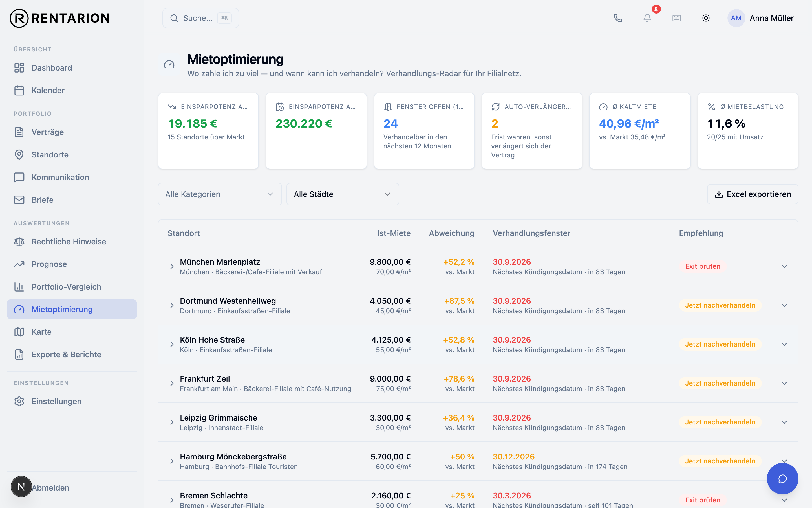Click Auto-Verlänger refresh icon on card
The width and height of the screenshot is (812, 508).
point(496,107)
